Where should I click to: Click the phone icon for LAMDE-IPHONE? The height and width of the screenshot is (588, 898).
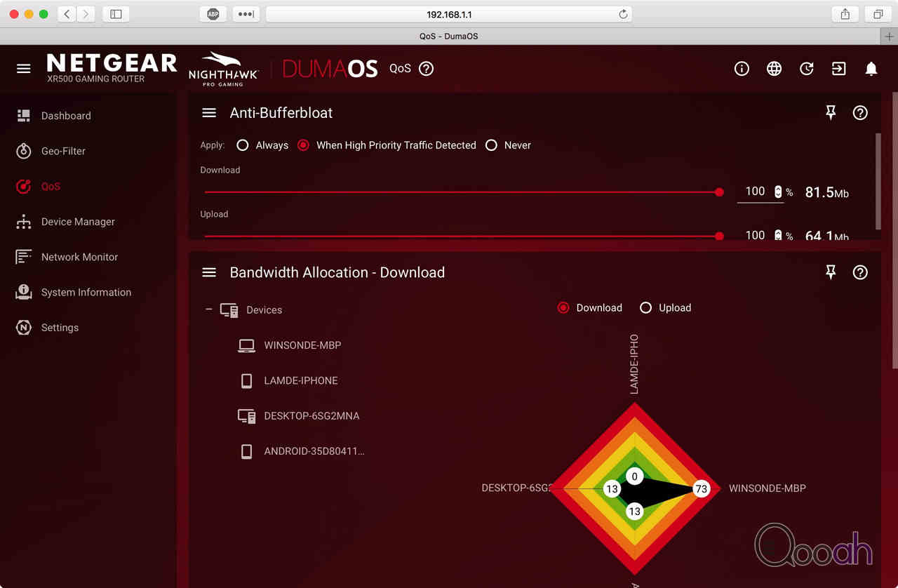pyautogui.click(x=246, y=380)
